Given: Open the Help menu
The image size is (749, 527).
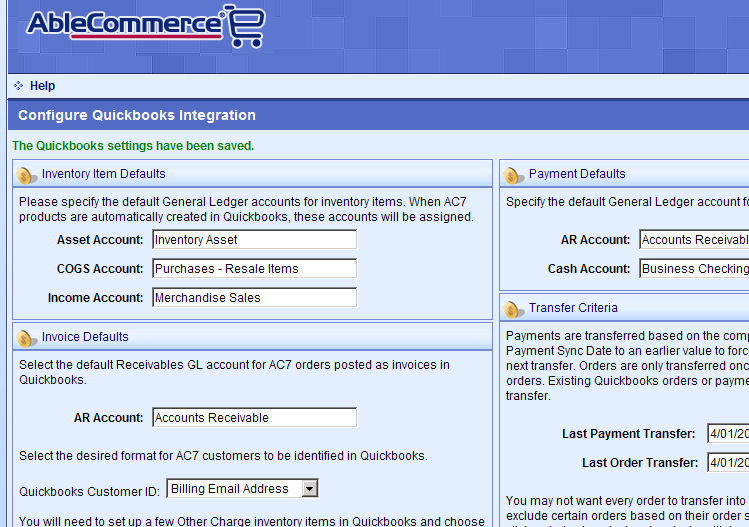Looking at the screenshot, I should [42, 86].
